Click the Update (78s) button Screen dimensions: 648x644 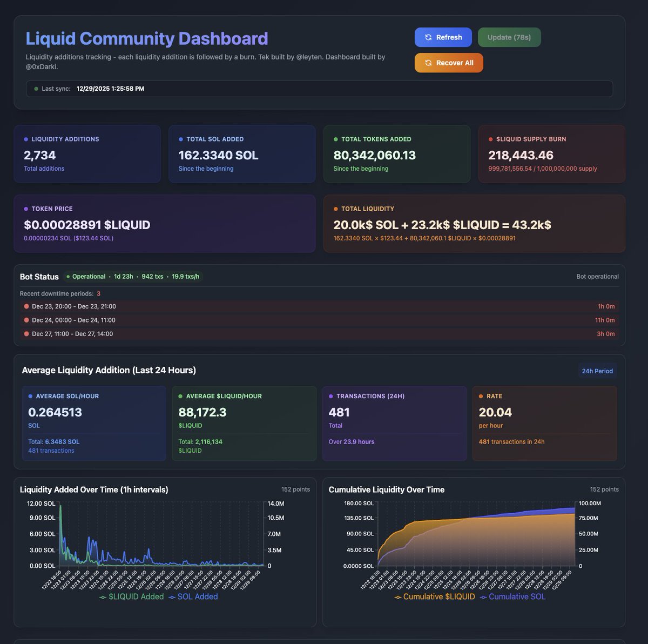tap(509, 37)
